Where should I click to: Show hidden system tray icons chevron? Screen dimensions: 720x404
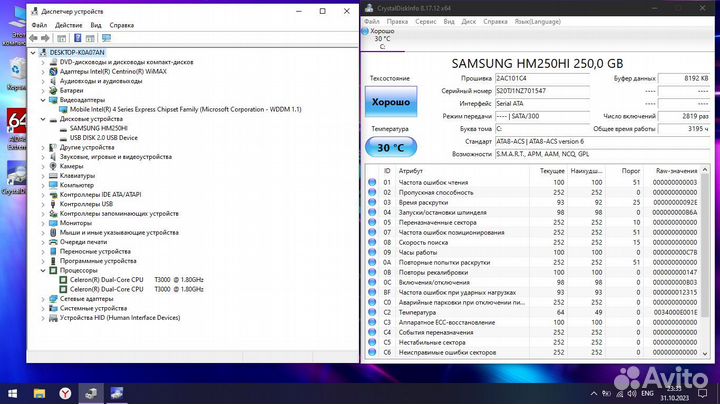[x=594, y=393]
